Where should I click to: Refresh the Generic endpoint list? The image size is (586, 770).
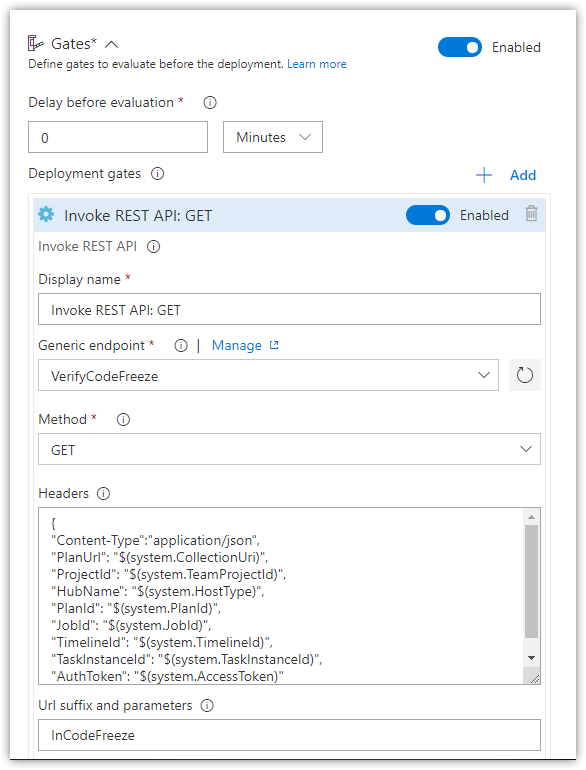525,375
